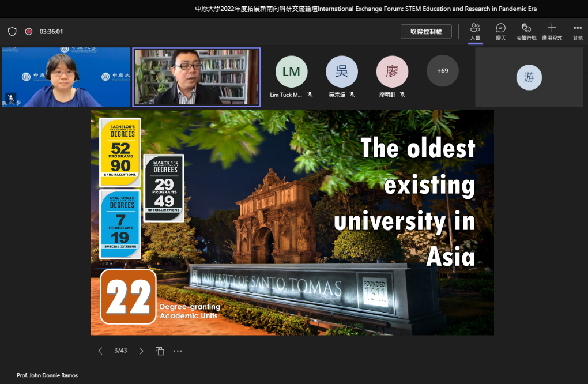The image size is (588, 384).
Task: Open the slide more options ellipsis
Action: (x=178, y=351)
